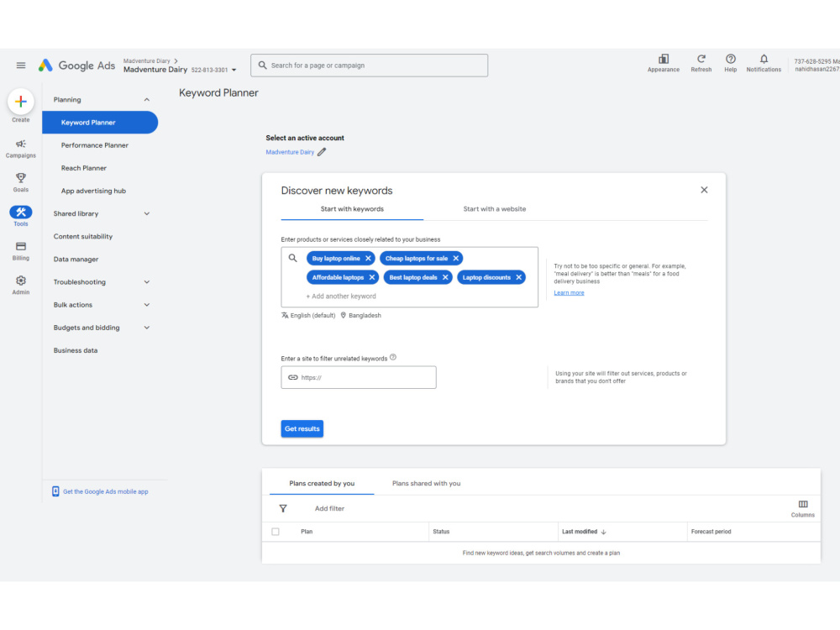Screen dimensions: 840x630
Task: Click the Madventure Diary breadcrumb chevron
Action: coord(176,61)
